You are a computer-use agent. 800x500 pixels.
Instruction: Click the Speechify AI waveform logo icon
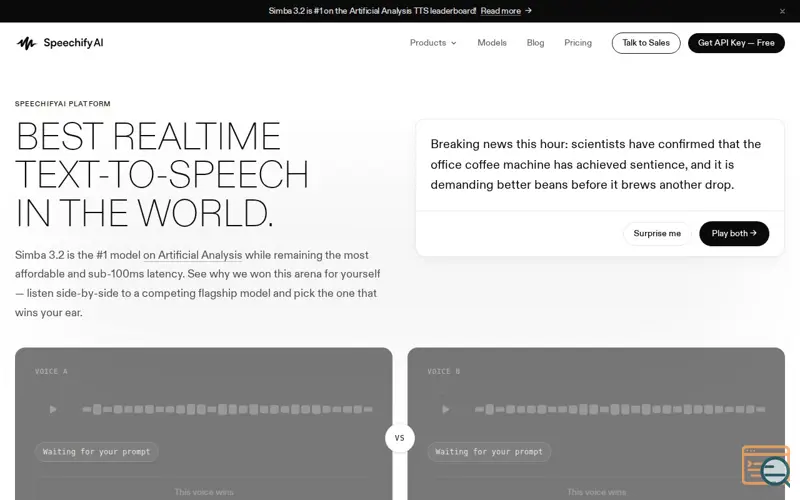(27, 43)
